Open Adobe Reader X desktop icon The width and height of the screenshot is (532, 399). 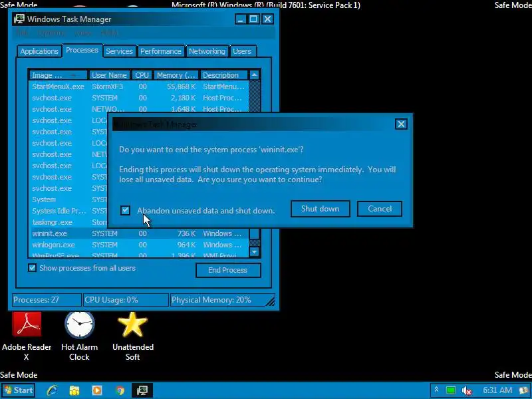[x=27, y=336]
